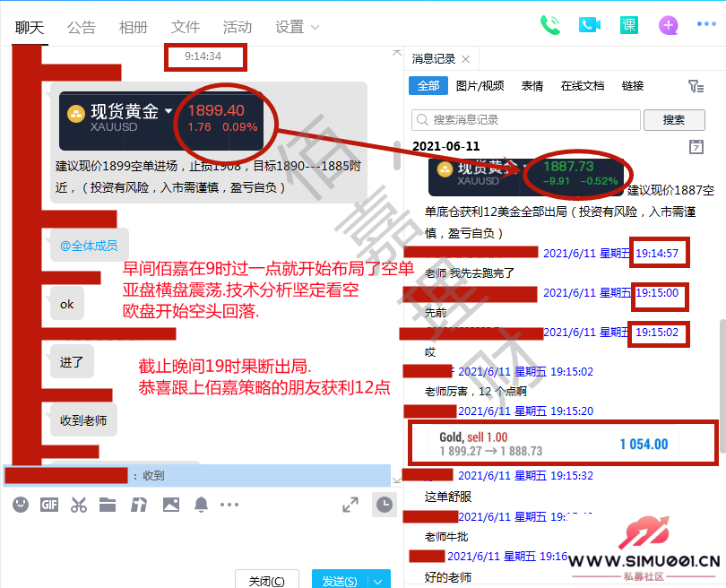The height and width of the screenshot is (588, 726).
Task: Click the bell notification icon
Action: coord(201,505)
